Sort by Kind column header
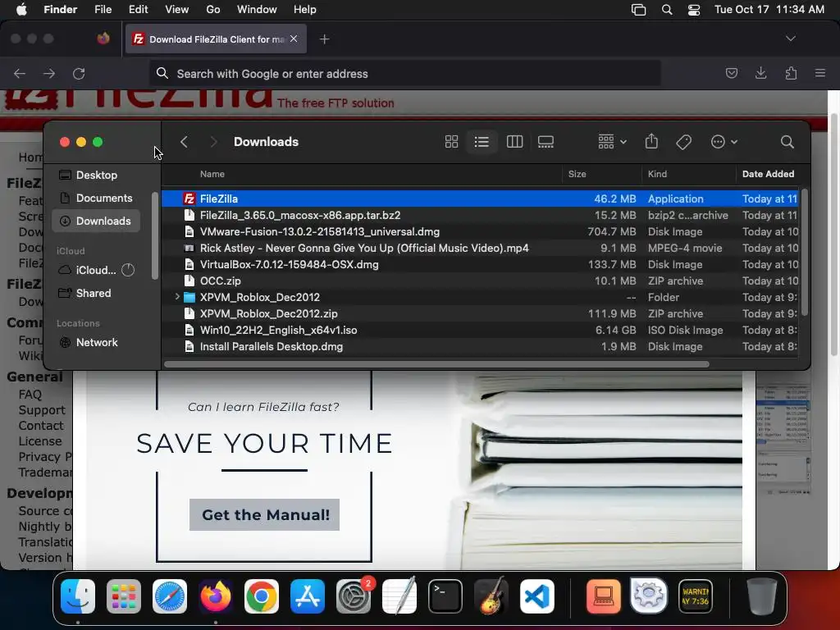This screenshot has width=840, height=630. (x=688, y=174)
